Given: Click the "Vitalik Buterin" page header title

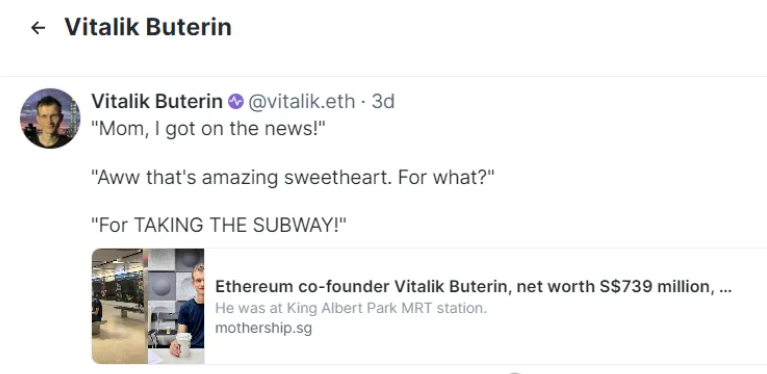Looking at the screenshot, I should click(148, 27).
